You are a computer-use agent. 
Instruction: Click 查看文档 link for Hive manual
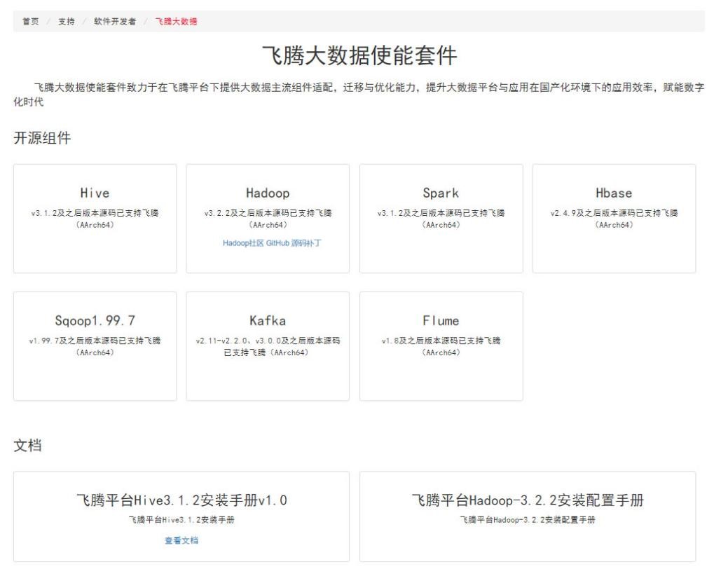coord(181,540)
